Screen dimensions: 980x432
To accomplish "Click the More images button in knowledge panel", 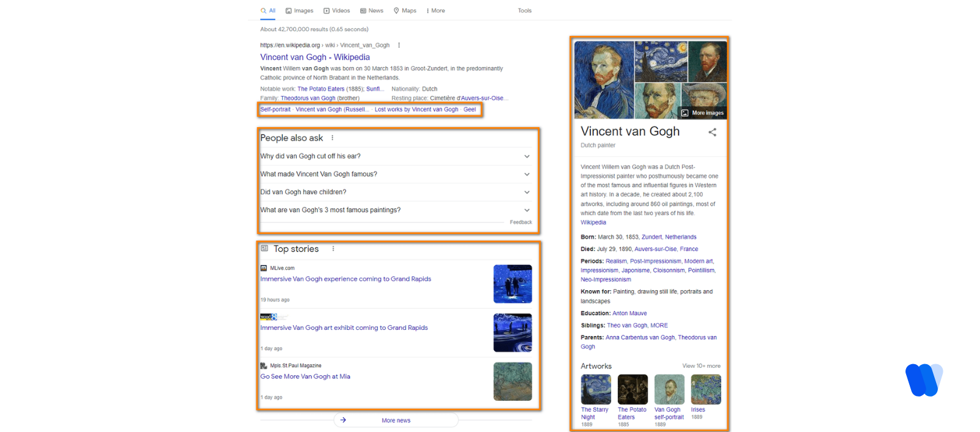I will [702, 113].
